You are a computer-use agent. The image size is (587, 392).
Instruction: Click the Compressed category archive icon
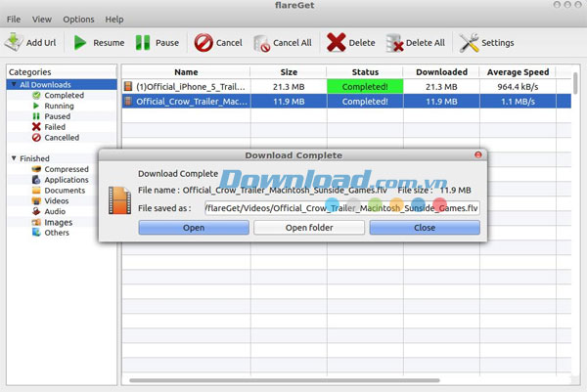pyautogui.click(x=36, y=169)
